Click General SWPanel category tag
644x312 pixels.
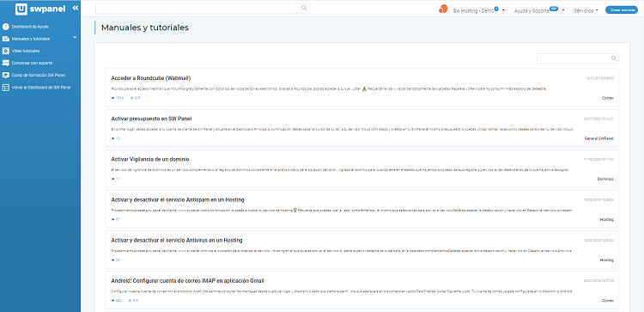(x=599, y=138)
